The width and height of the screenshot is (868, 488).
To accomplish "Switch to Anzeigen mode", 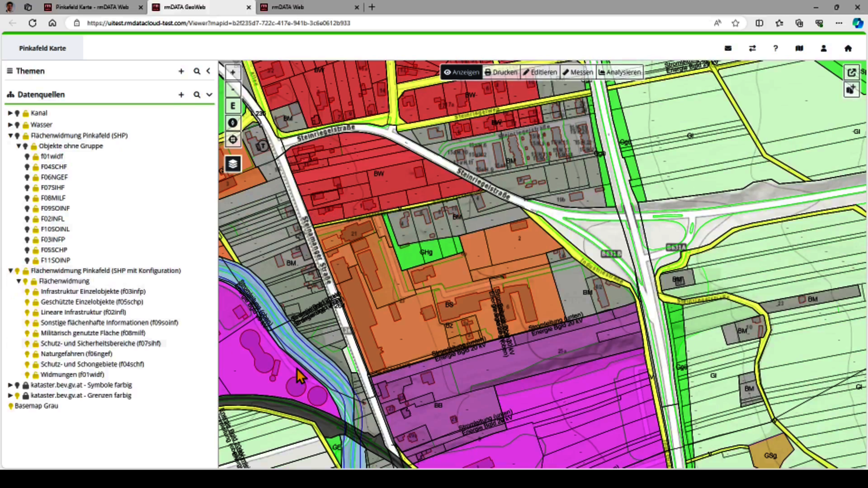I will point(462,72).
